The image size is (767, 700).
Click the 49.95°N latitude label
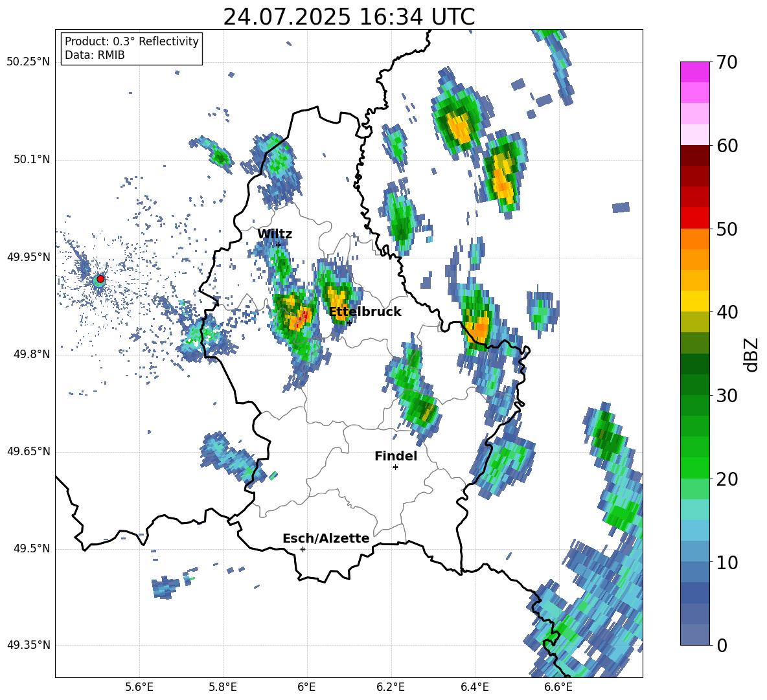pos(29,257)
